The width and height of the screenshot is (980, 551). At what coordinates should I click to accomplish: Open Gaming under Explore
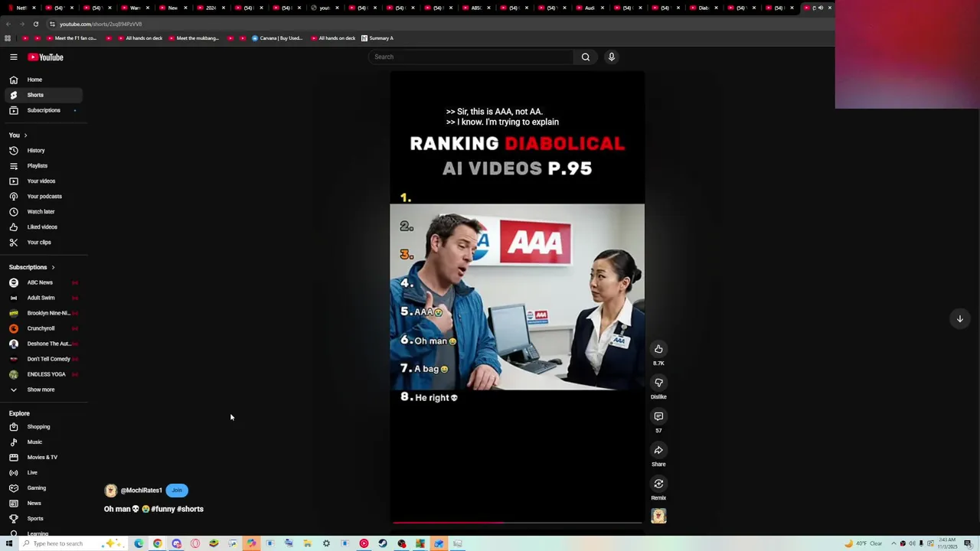(44, 488)
